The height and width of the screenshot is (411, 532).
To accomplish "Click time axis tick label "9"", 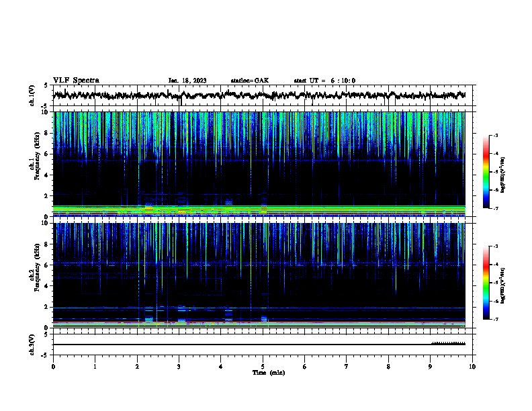I will (x=430, y=367).
